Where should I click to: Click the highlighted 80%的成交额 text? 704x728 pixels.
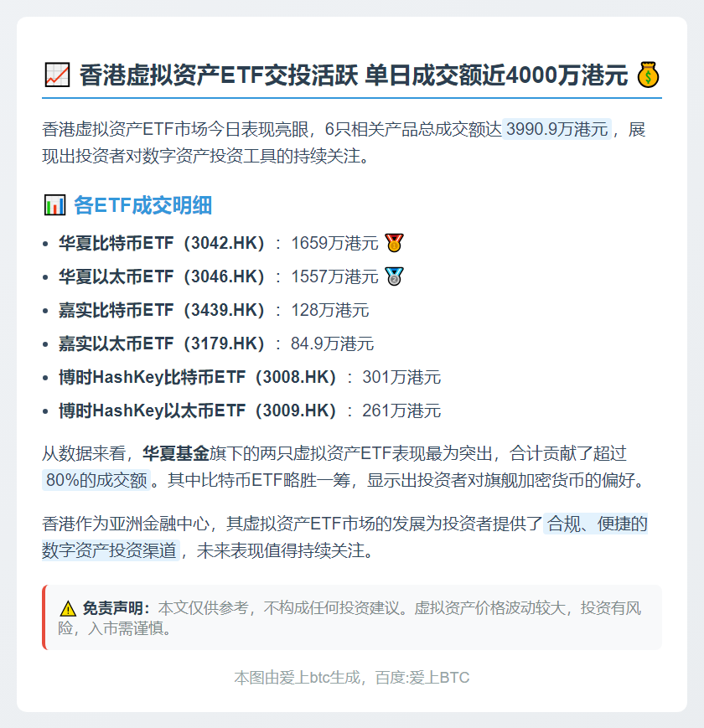[x=96, y=480]
